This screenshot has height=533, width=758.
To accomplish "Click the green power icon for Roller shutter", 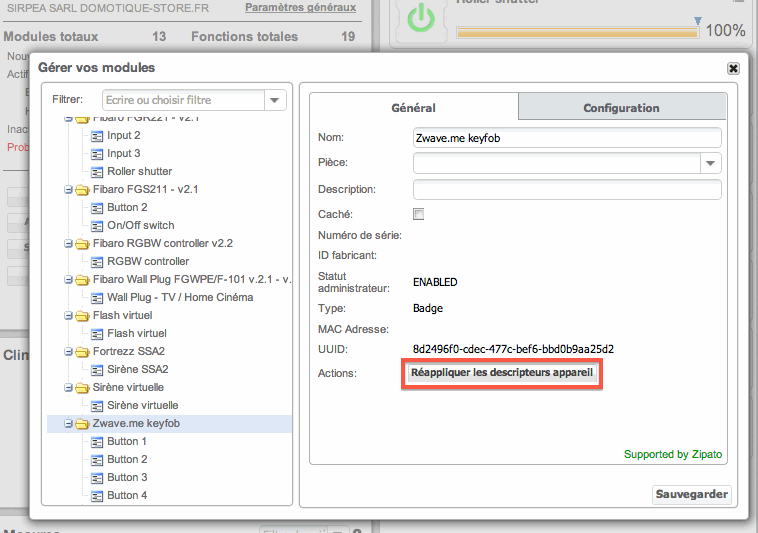I will [x=423, y=19].
